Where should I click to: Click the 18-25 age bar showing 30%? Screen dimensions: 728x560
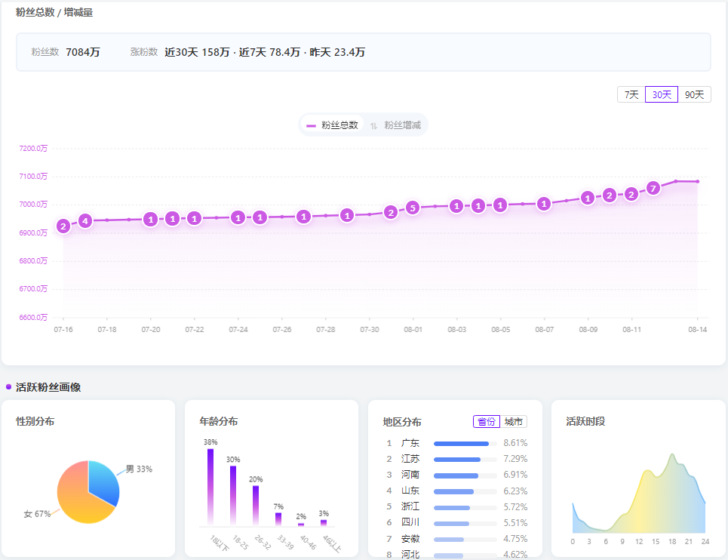pyautogui.click(x=233, y=495)
